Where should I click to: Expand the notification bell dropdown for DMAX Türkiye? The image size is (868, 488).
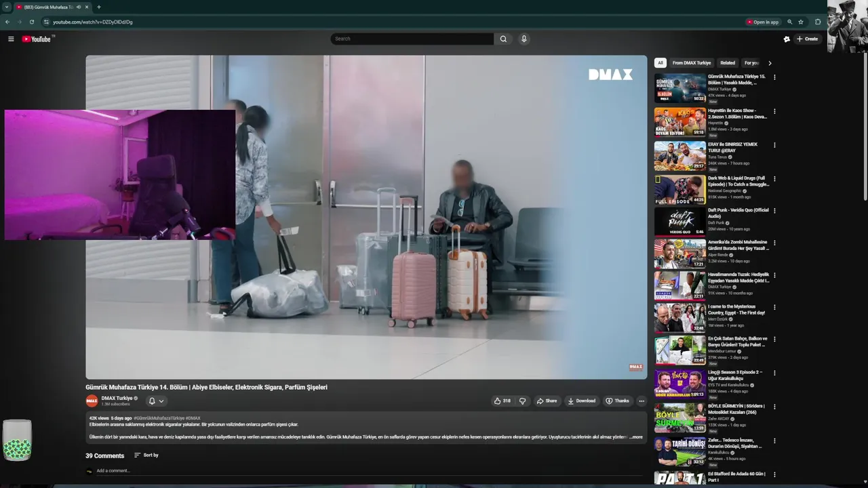pyautogui.click(x=156, y=401)
